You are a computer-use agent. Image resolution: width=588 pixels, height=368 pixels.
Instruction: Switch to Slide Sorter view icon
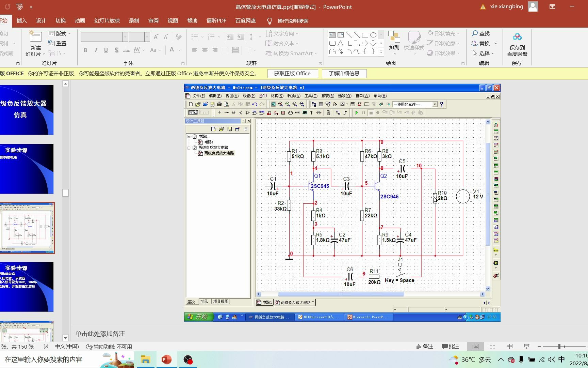point(492,347)
